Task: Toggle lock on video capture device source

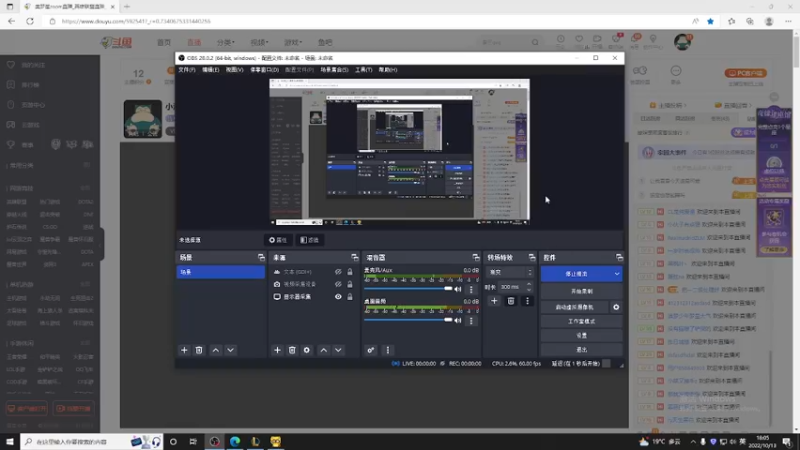Action: [349, 284]
